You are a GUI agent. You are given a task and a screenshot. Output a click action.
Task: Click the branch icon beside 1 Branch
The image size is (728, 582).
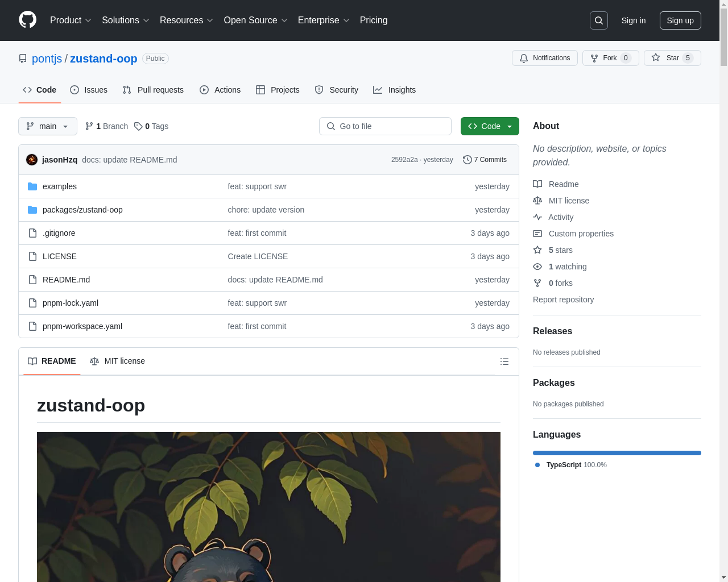[89, 126]
